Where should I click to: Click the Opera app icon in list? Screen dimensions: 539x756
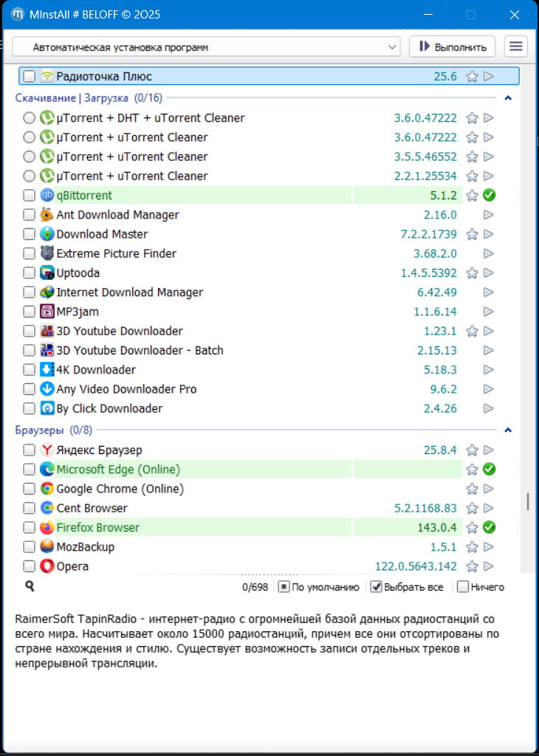click(47, 566)
